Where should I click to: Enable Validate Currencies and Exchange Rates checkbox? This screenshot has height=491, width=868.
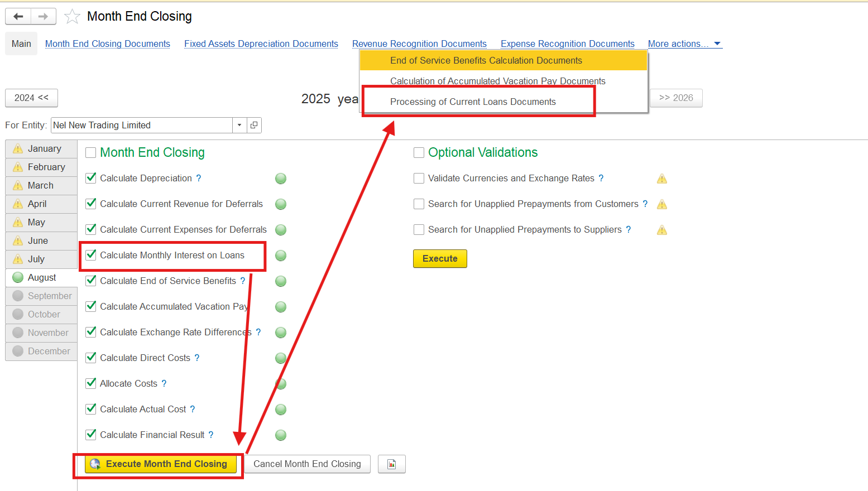click(x=419, y=179)
